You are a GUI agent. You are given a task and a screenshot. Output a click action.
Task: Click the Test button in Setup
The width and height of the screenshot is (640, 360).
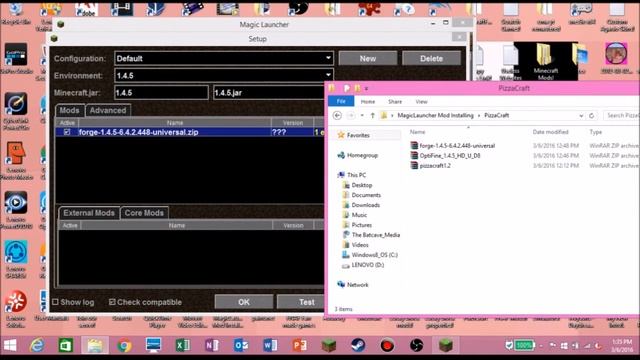[x=301, y=302]
